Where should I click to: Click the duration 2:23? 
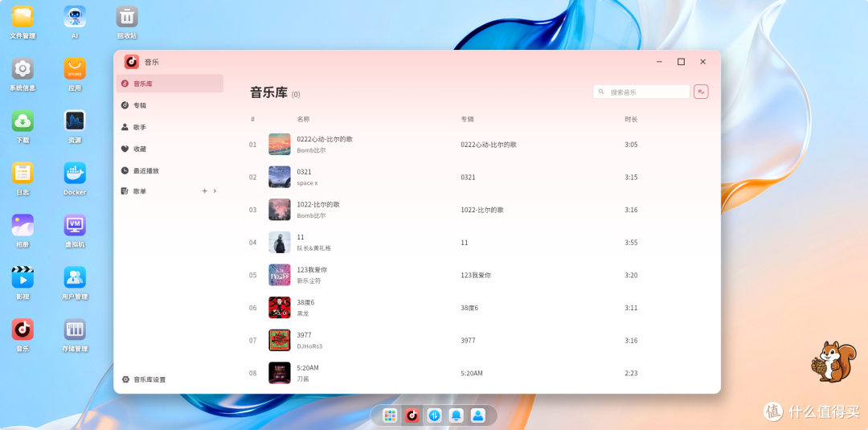[631, 373]
